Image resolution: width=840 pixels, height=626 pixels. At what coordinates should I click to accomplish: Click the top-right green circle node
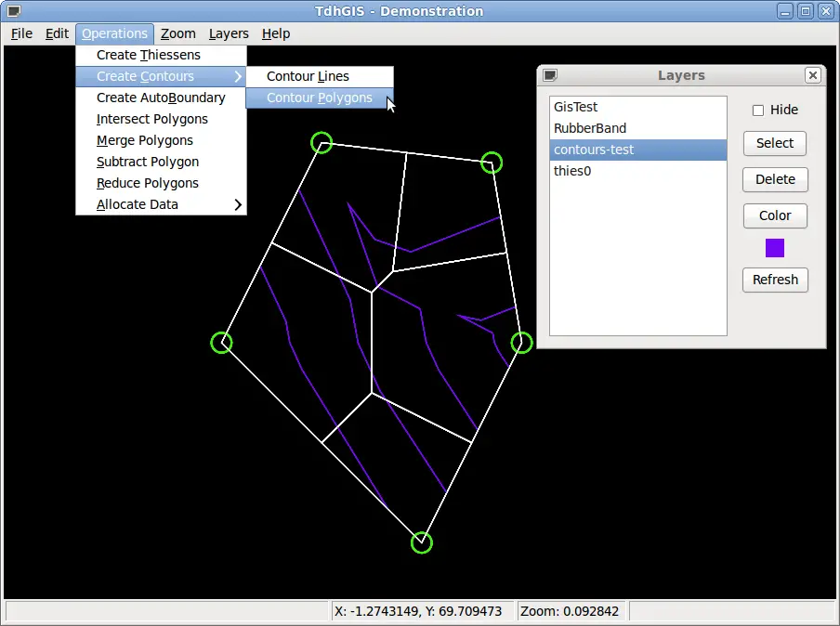pyautogui.click(x=492, y=163)
